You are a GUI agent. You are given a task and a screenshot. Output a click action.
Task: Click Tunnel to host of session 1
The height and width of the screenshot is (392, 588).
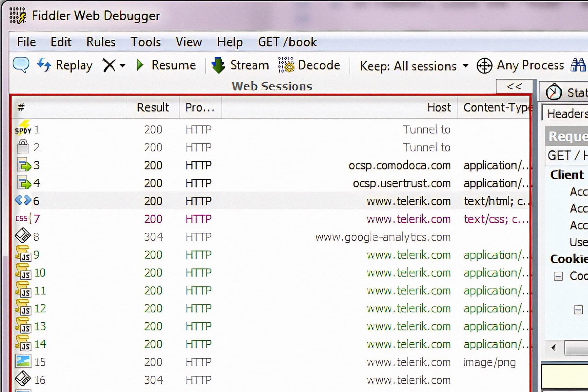pyautogui.click(x=427, y=130)
